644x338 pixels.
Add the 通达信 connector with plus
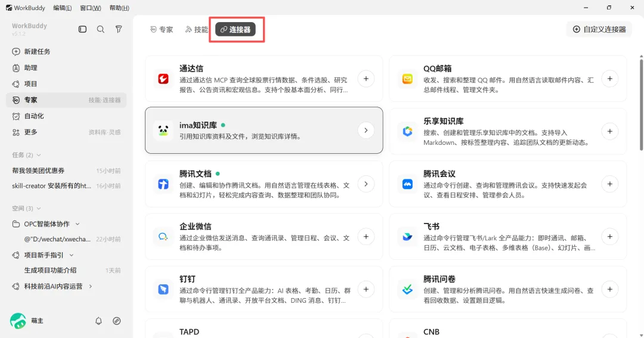click(366, 79)
